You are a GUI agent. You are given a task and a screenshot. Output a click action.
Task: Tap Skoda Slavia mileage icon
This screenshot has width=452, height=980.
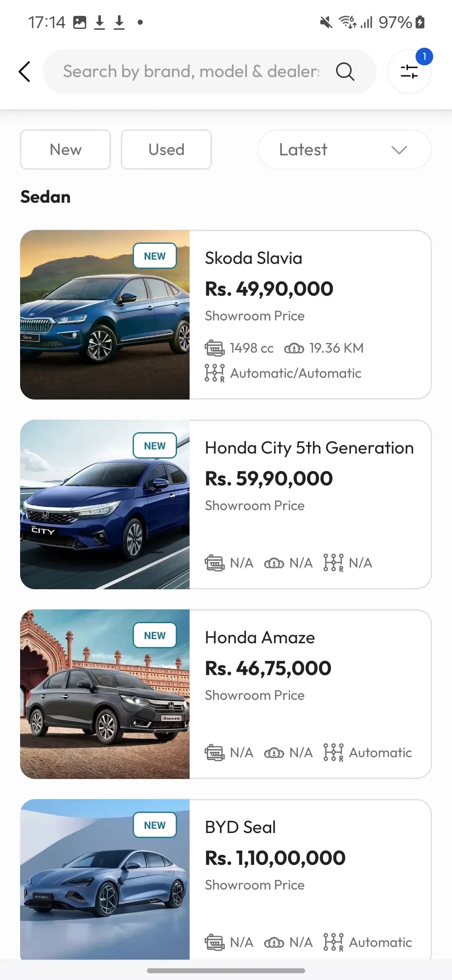tap(294, 348)
